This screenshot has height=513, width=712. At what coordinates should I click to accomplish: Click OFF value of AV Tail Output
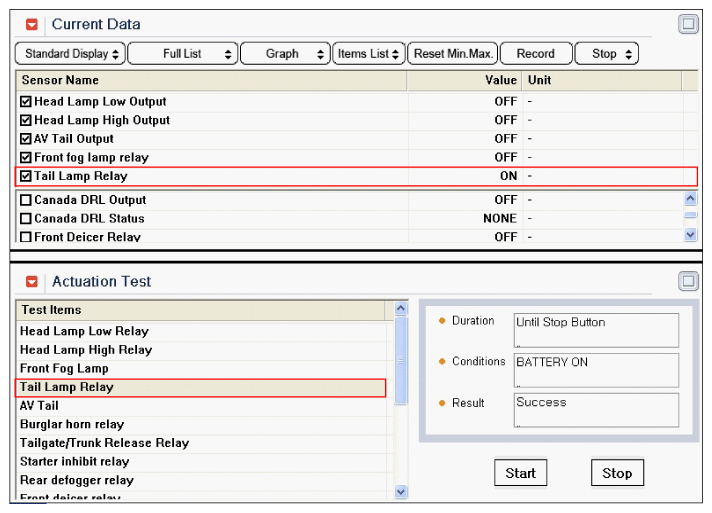(x=506, y=138)
